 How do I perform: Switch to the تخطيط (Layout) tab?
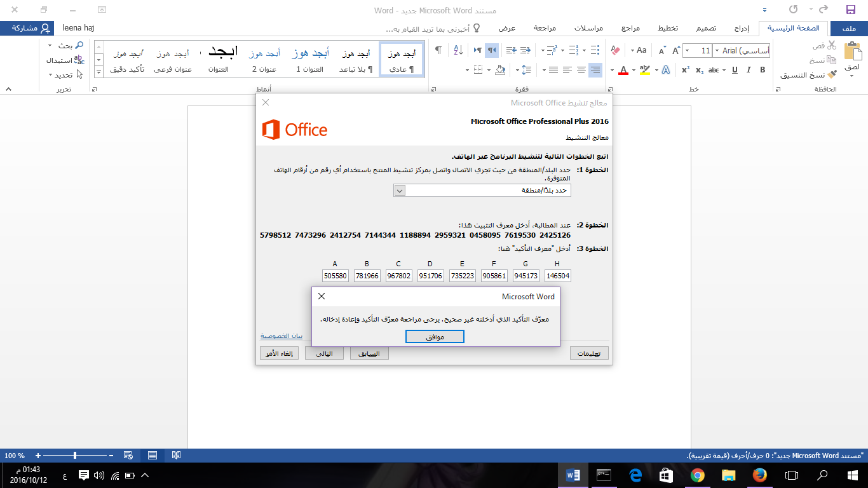point(667,29)
